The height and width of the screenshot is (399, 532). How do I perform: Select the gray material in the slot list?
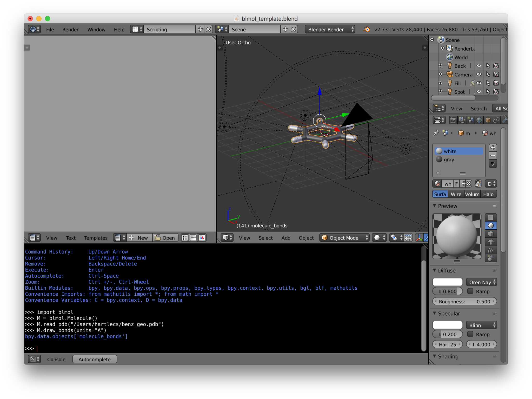[452, 159]
